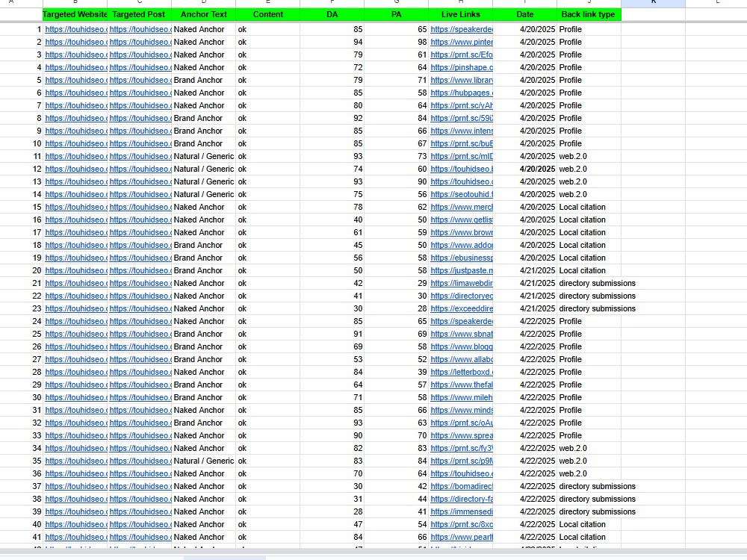Select Brand Anchor cell in row 5
This screenshot has height=560, width=747.
pyautogui.click(x=203, y=80)
